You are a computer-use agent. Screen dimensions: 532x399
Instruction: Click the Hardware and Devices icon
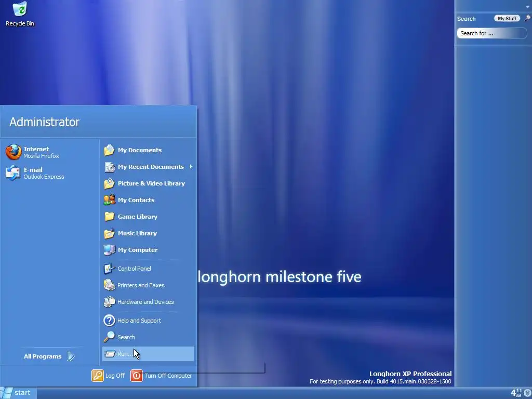coord(109,302)
